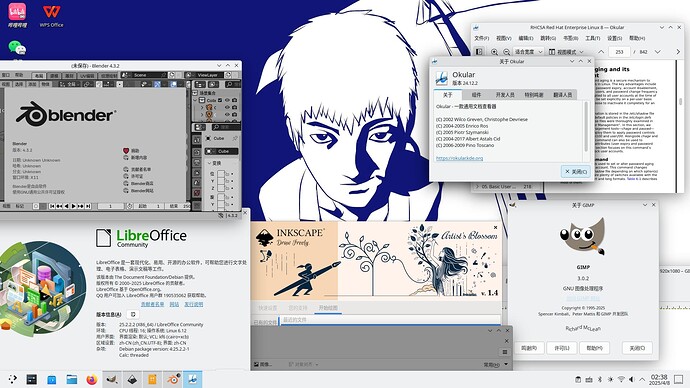This screenshot has height=388, width=690.
Task: Click the Okular zoom out magnifier icon
Action: pos(506,52)
